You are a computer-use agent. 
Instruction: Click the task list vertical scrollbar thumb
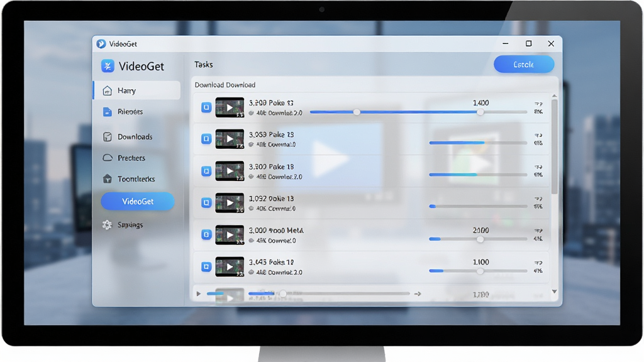point(555,146)
